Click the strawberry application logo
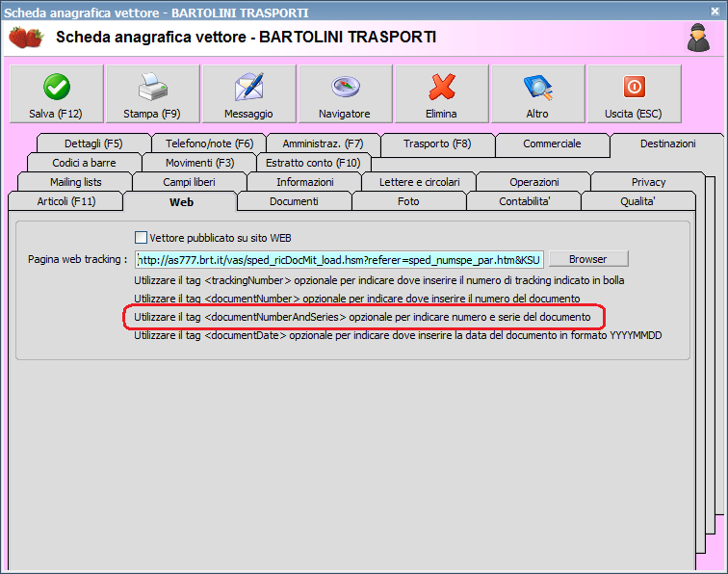 coord(26,38)
